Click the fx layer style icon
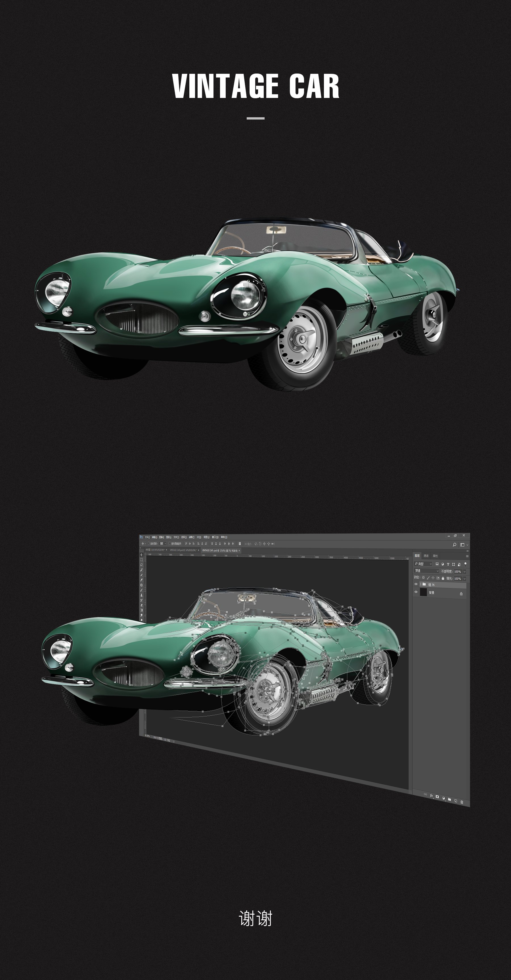The width and height of the screenshot is (511, 980). 432,796
